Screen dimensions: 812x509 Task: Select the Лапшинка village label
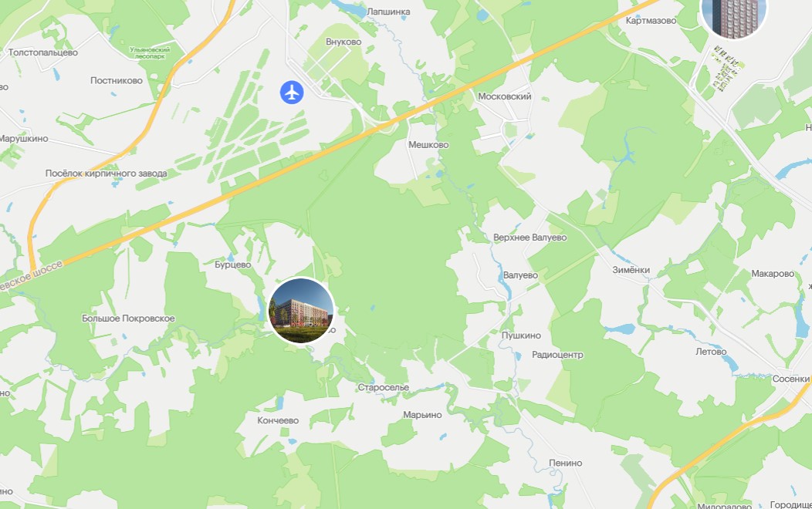388,12
